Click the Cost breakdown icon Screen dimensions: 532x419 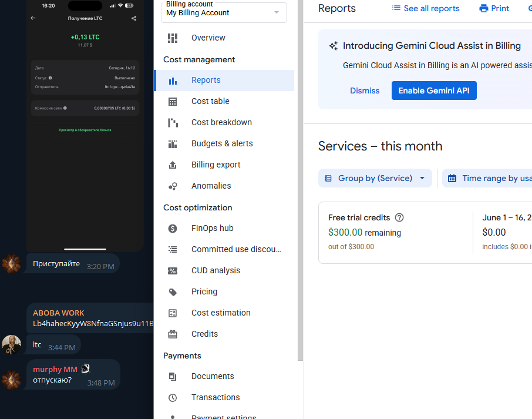(173, 123)
